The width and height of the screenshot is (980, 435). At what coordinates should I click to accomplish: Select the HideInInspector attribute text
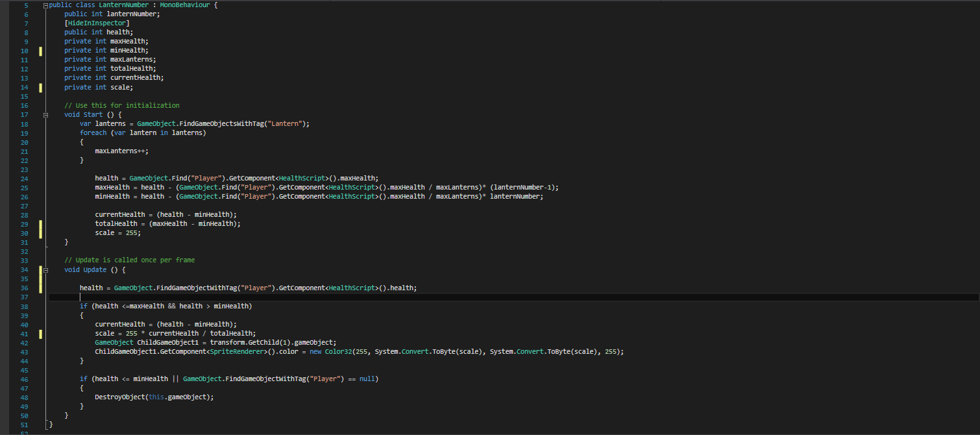[95, 22]
